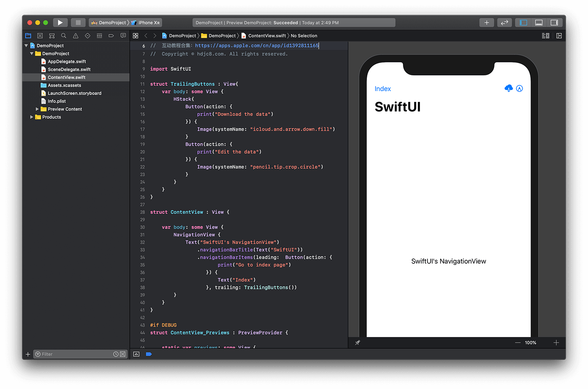This screenshot has height=389, width=588.
Task: Click the build status activity field
Action: tap(294, 23)
